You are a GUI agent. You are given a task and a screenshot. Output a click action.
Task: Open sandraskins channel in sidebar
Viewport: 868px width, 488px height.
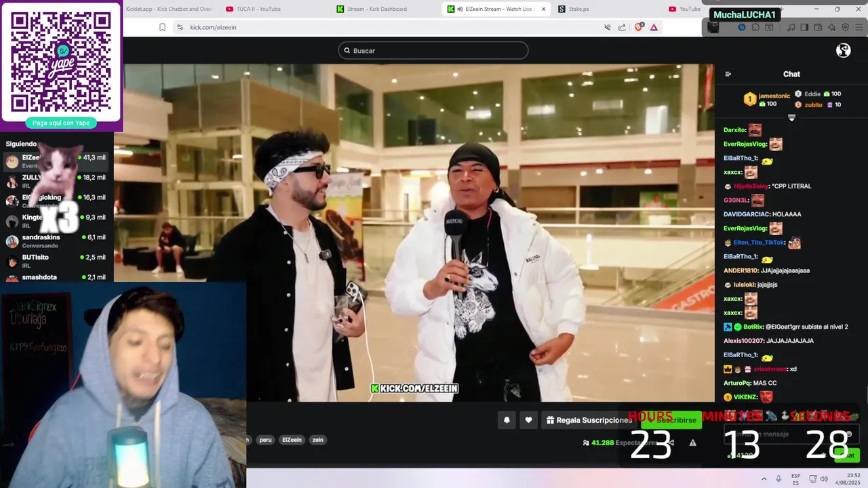56,241
